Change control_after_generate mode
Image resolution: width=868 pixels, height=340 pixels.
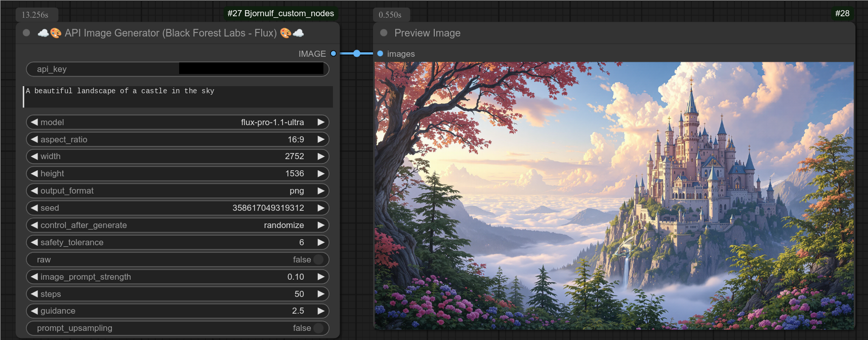177,225
